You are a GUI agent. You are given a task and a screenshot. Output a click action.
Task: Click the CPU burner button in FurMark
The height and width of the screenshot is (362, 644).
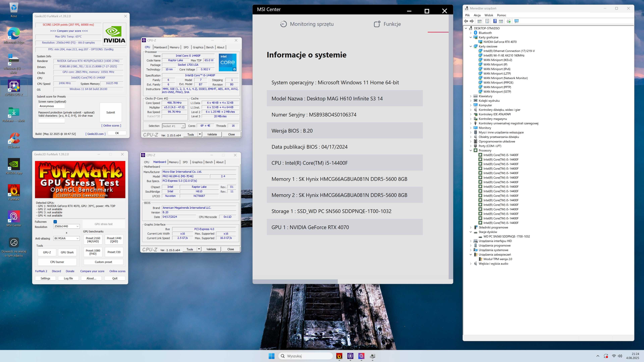pos(57,262)
